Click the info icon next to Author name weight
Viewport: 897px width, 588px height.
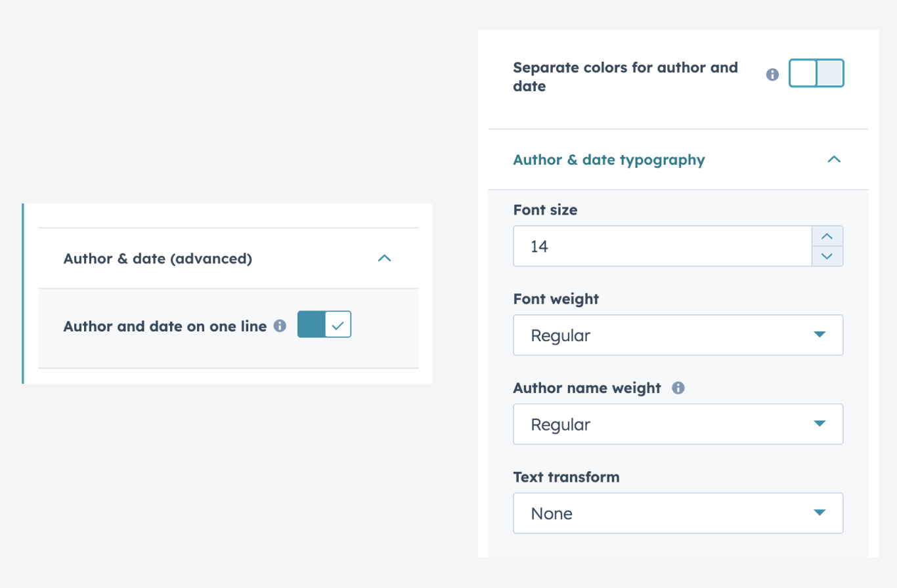tap(678, 388)
